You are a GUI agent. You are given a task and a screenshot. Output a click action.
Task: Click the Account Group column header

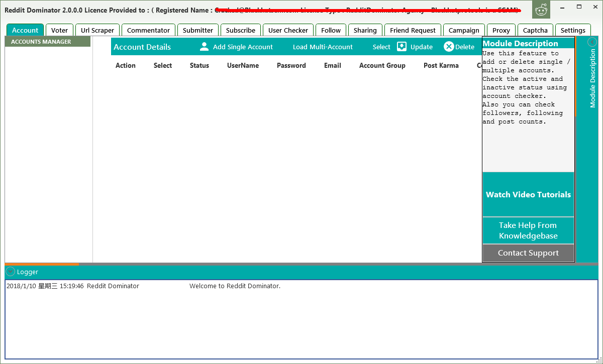pyautogui.click(x=382, y=65)
